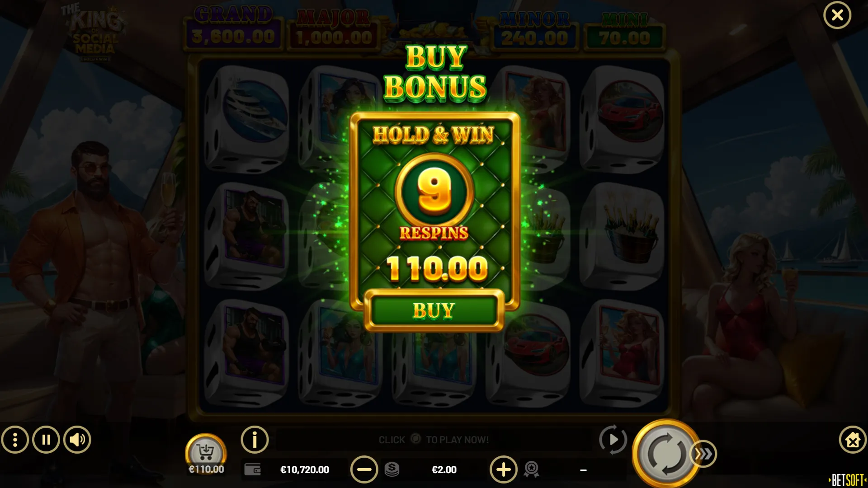
Task: Click the coin stack bet icon
Action: tap(392, 469)
